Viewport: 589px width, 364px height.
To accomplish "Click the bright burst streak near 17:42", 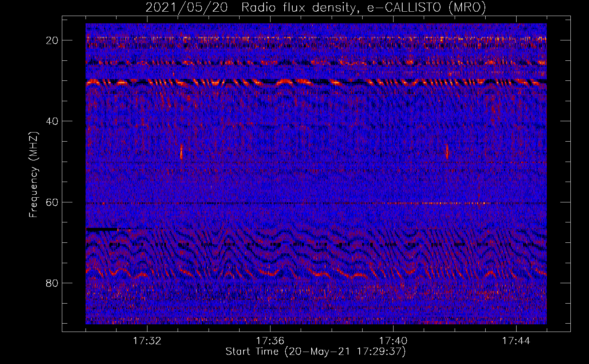I will click(447, 151).
